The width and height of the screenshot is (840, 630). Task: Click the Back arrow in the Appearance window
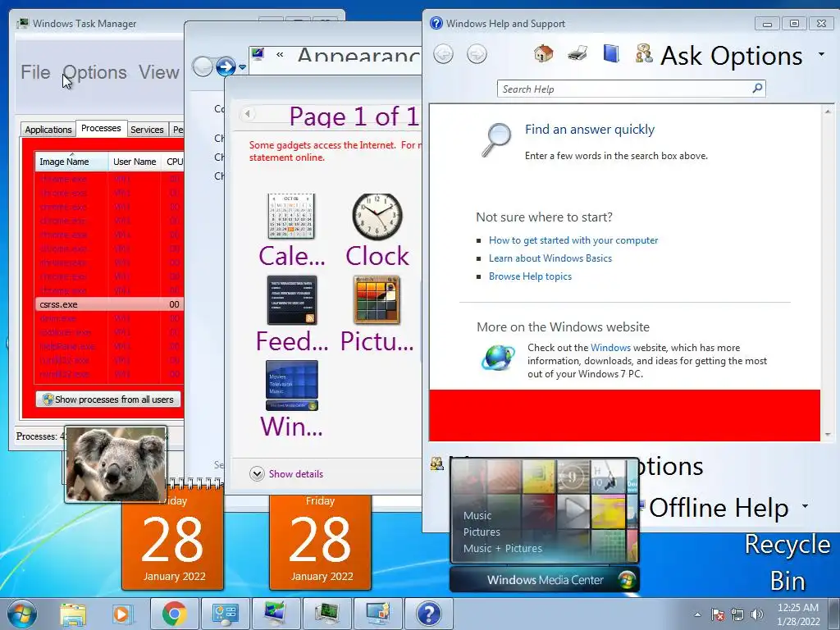point(203,66)
